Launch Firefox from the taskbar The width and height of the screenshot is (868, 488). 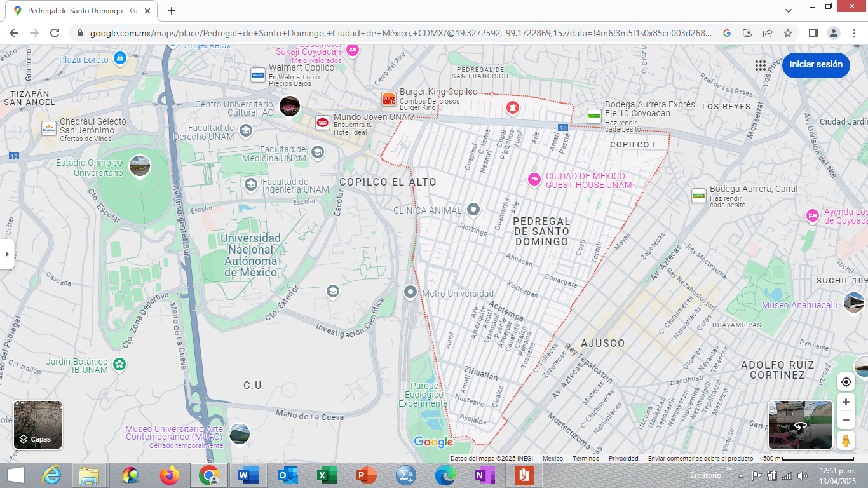click(170, 475)
